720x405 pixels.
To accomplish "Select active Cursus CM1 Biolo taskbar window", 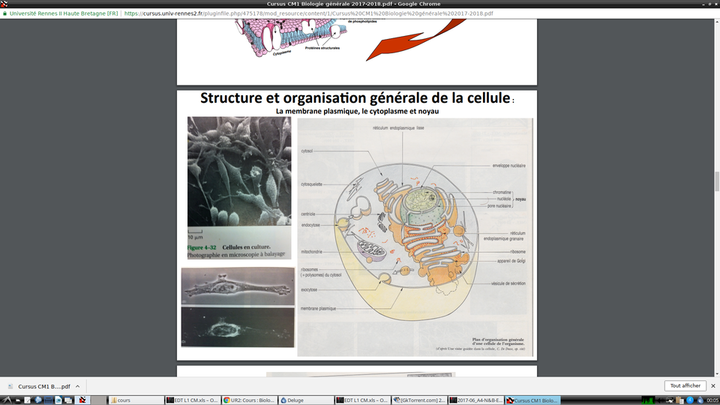I will point(533,400).
